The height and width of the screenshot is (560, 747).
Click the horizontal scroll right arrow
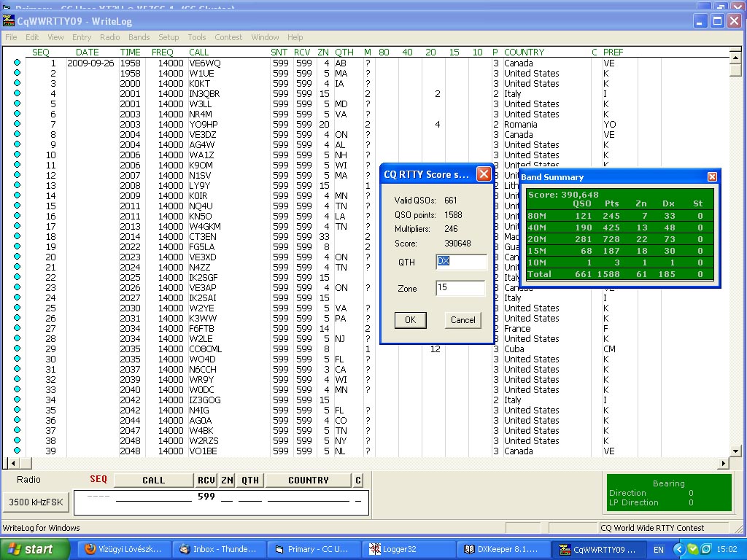pyautogui.click(x=724, y=463)
